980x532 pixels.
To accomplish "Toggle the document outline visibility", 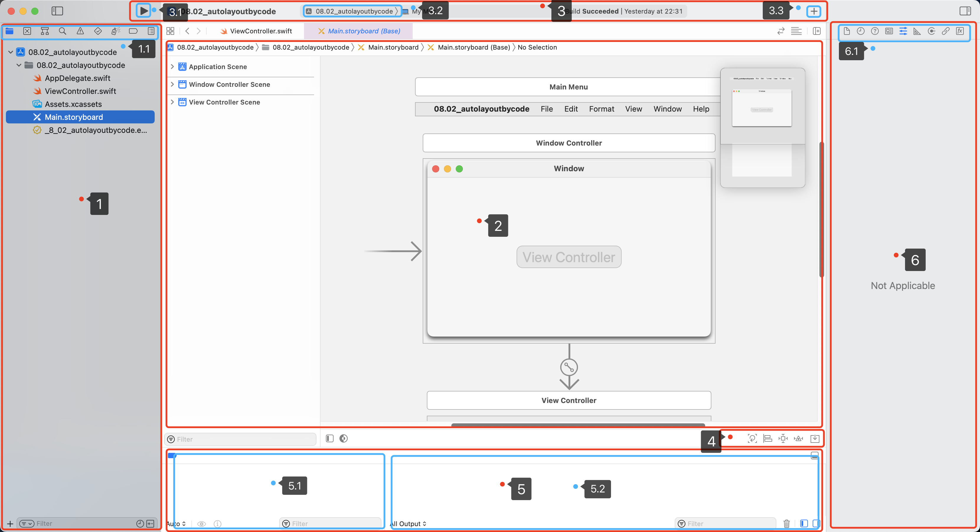I will 329,438.
